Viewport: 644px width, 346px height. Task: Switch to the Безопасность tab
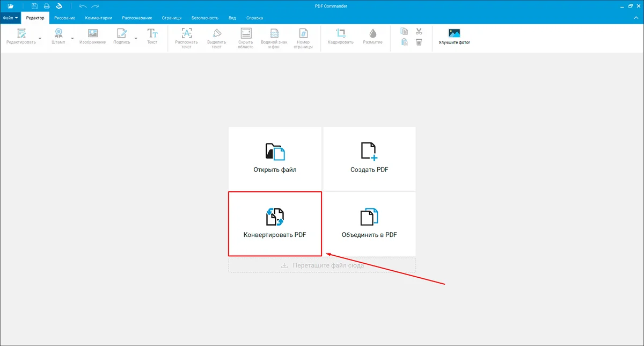tap(205, 18)
